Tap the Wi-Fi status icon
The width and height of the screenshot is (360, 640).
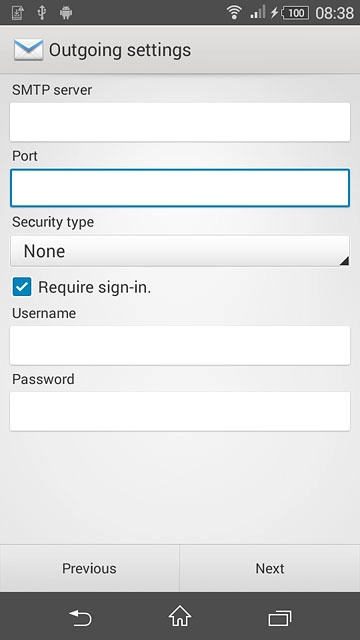234,12
